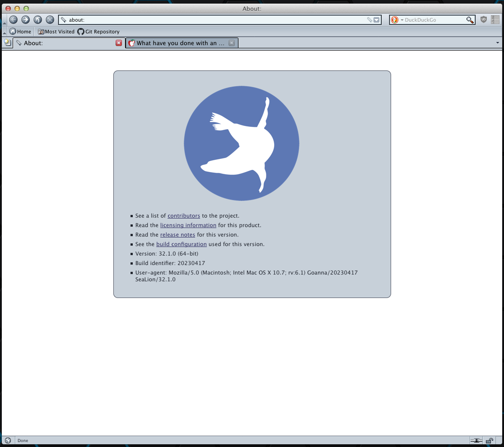Screen dimensions: 504x447
Task: Click the new tab icon
Action: [x=7, y=43]
